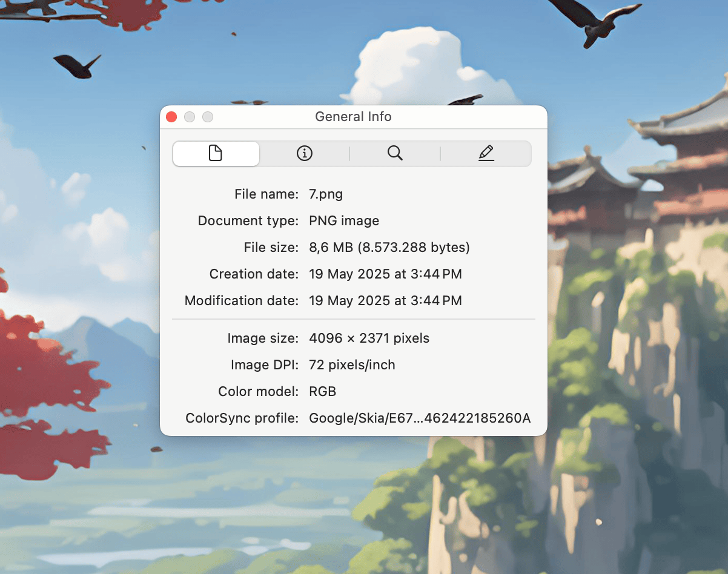Click the greyed-out minimize window button

190,117
